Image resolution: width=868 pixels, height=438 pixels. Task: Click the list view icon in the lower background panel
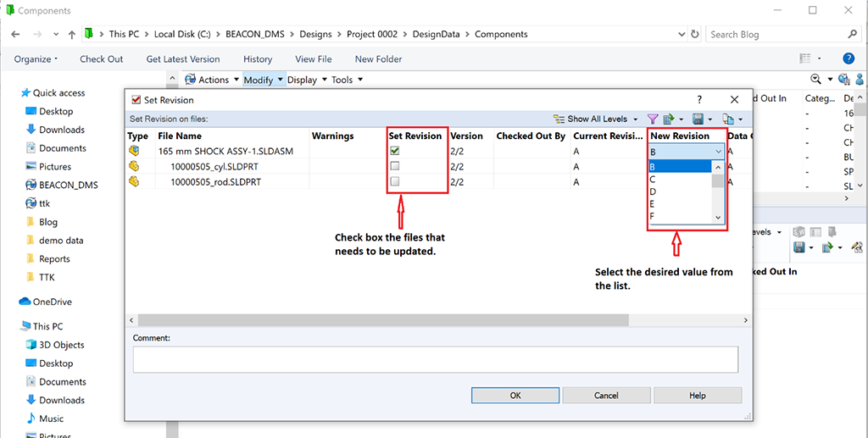(x=815, y=232)
